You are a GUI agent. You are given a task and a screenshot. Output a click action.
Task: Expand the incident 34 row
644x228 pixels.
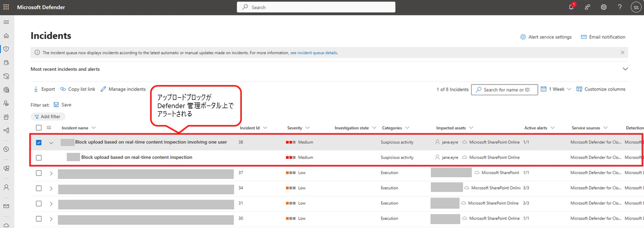tap(51, 188)
